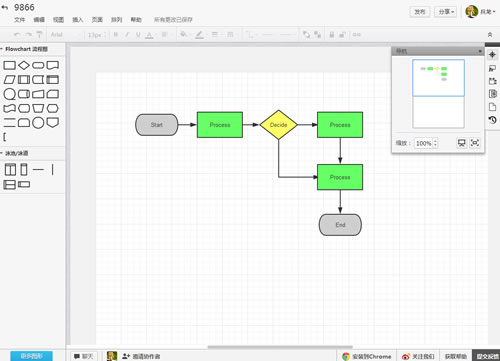Image resolution: width=500 pixels, height=361 pixels.
Task: Toggle bold text formatting
Action: [116, 34]
